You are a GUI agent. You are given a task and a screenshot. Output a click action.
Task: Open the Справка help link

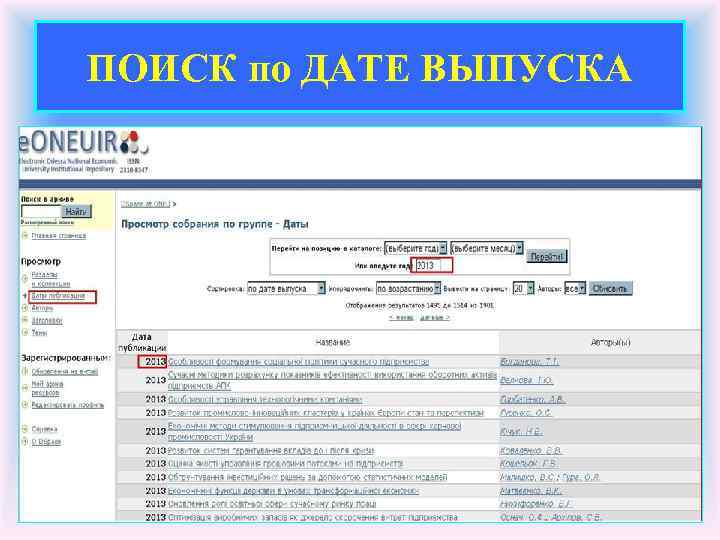pos(45,429)
